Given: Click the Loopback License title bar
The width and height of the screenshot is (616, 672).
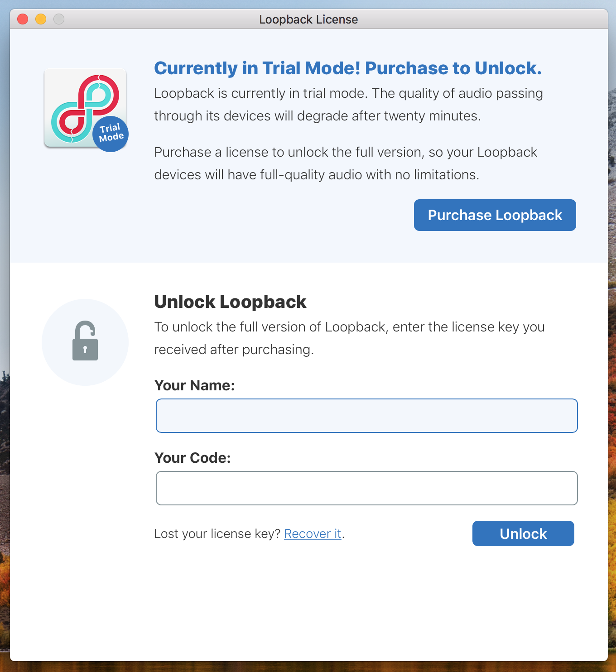Looking at the screenshot, I should (308, 19).
